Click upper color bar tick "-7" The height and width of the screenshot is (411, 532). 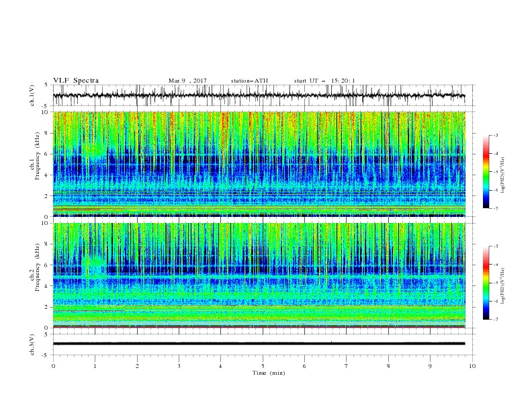click(496, 209)
